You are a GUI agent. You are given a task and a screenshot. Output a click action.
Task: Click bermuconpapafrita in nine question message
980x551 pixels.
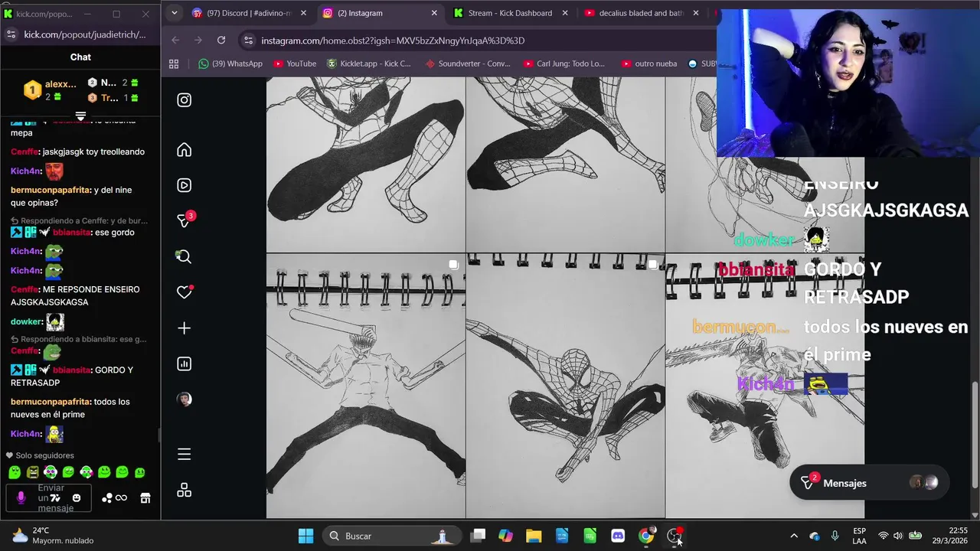50,190
